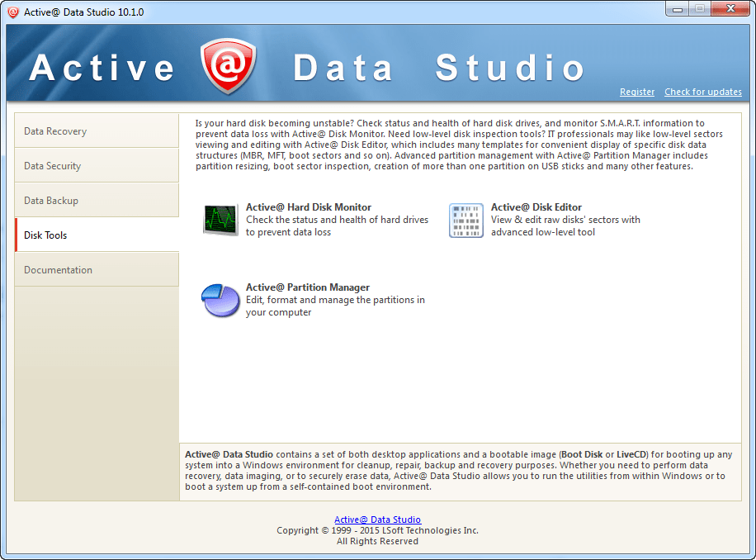Open Disk Editor via its hex grid icon
The width and height of the screenshot is (756, 560).
(465, 220)
